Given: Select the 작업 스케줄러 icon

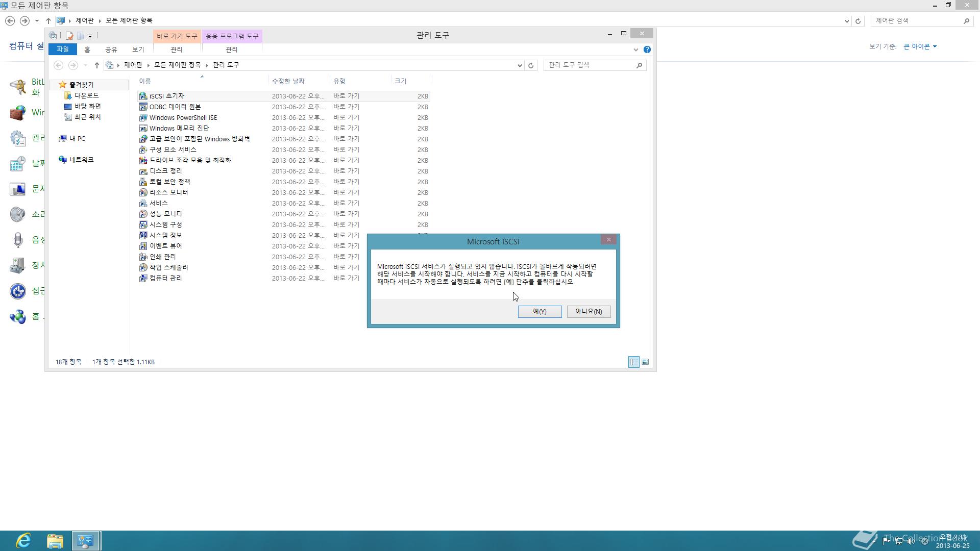Looking at the screenshot, I should coord(143,267).
